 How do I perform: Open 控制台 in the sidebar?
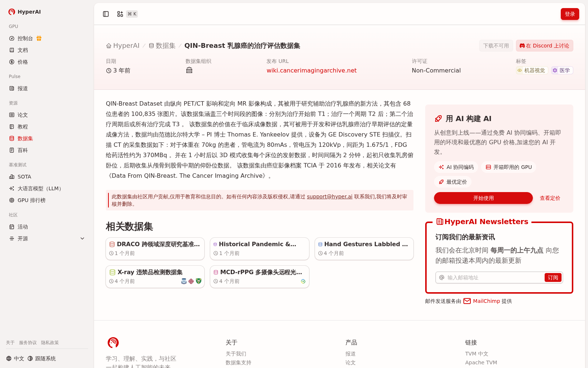point(25,38)
